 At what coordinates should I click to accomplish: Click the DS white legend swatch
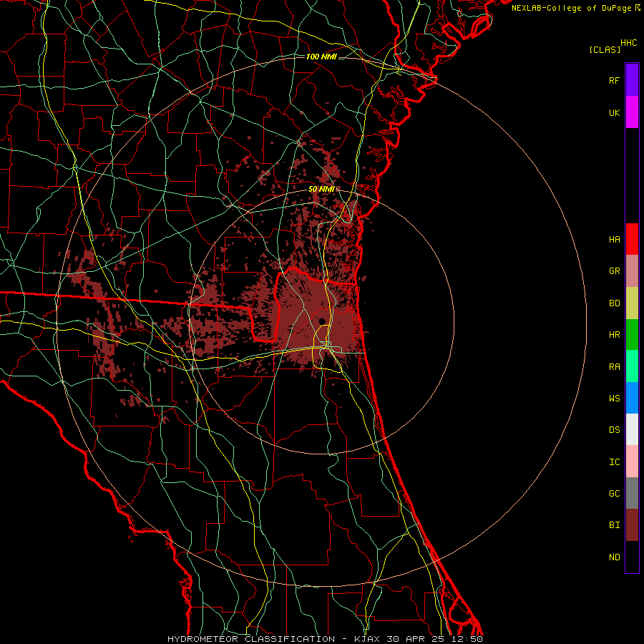click(x=632, y=429)
